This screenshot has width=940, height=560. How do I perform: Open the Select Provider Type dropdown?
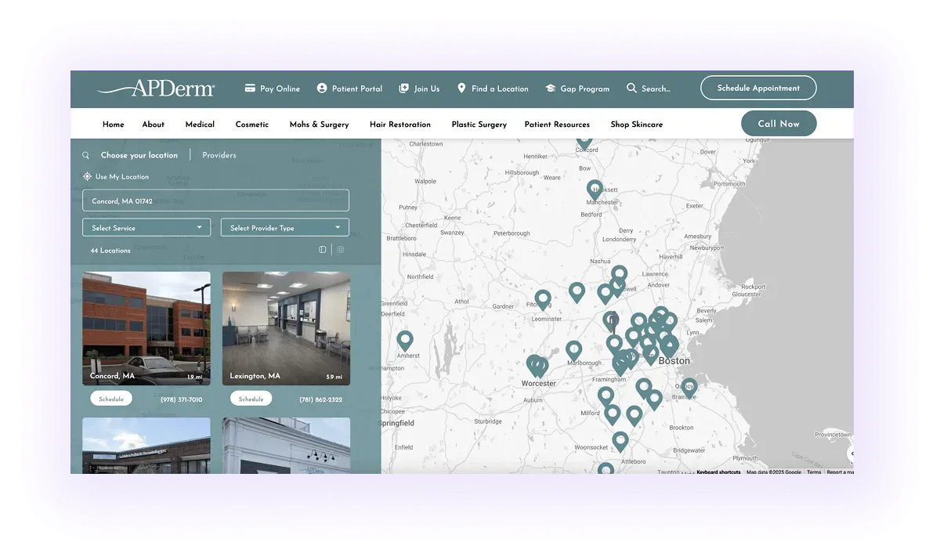coord(285,228)
